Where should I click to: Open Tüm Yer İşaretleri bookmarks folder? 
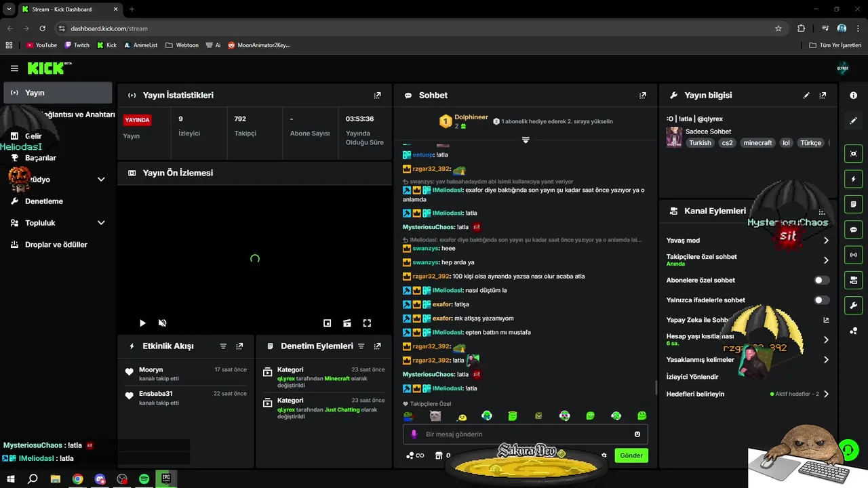pyautogui.click(x=835, y=45)
